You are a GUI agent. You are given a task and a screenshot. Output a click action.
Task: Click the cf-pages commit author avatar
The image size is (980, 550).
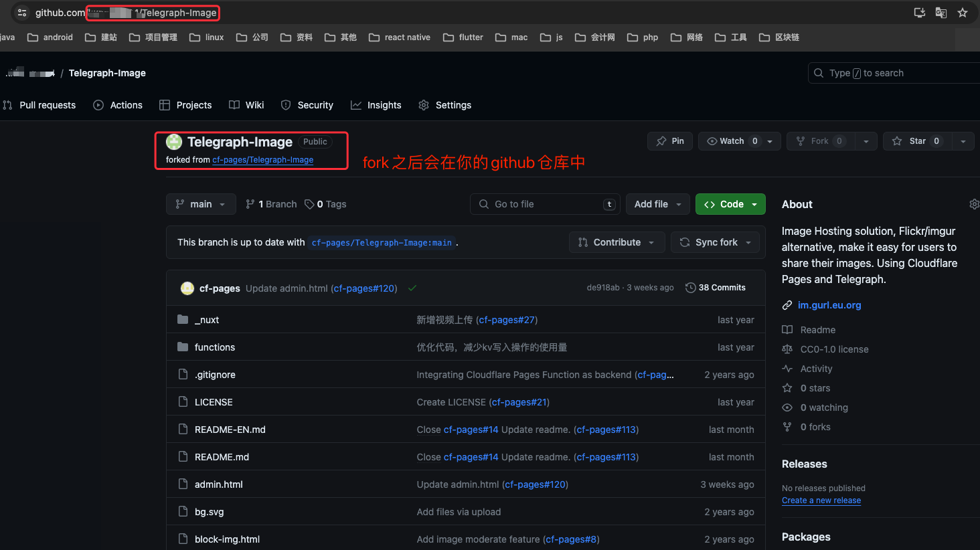click(x=187, y=288)
